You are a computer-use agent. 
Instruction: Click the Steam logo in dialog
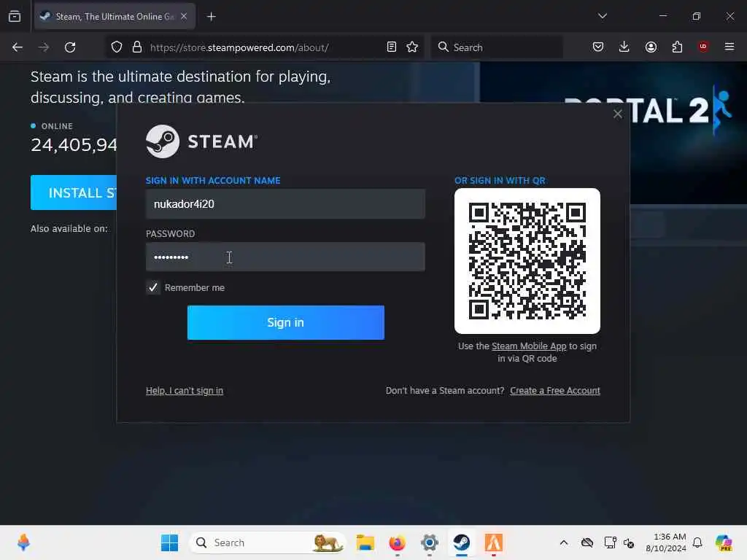[201, 141]
